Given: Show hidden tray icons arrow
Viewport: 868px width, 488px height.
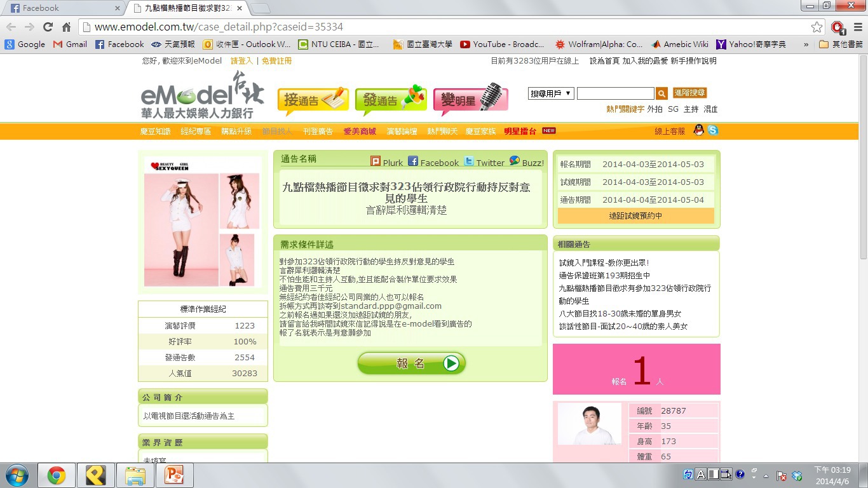Looking at the screenshot, I should tap(766, 475).
